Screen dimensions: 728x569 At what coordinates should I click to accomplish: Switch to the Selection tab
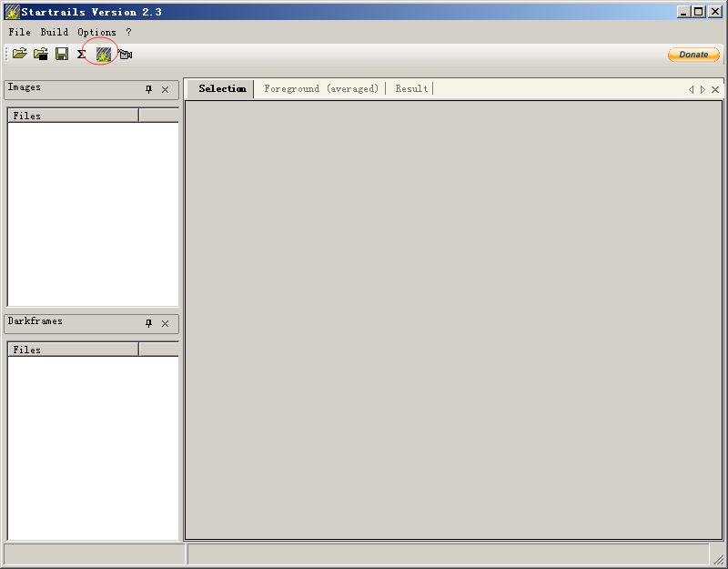coord(222,88)
